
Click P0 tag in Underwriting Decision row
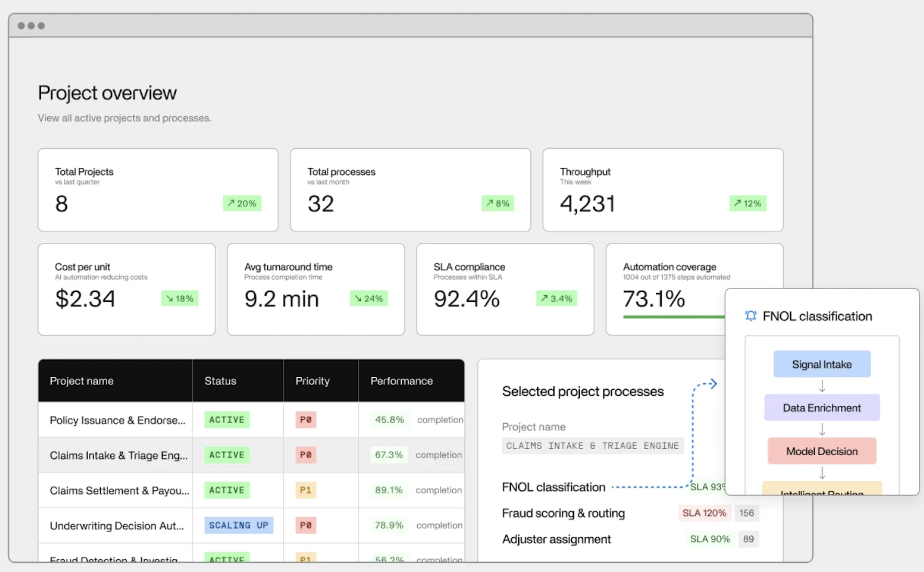(306, 525)
